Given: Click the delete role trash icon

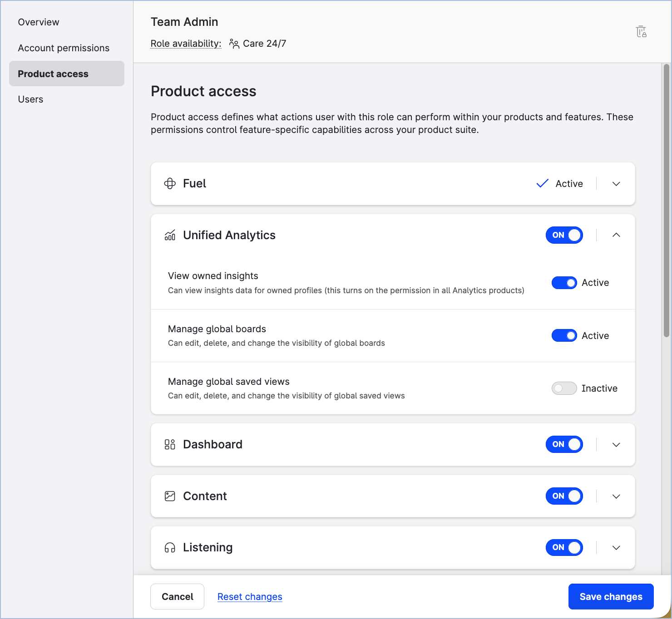Looking at the screenshot, I should point(641,32).
